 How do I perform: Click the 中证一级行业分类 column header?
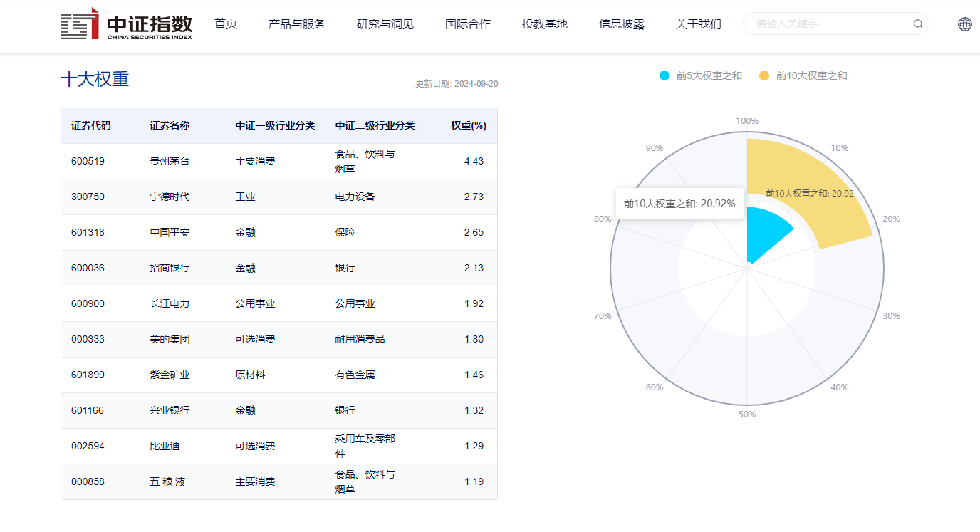(275, 125)
